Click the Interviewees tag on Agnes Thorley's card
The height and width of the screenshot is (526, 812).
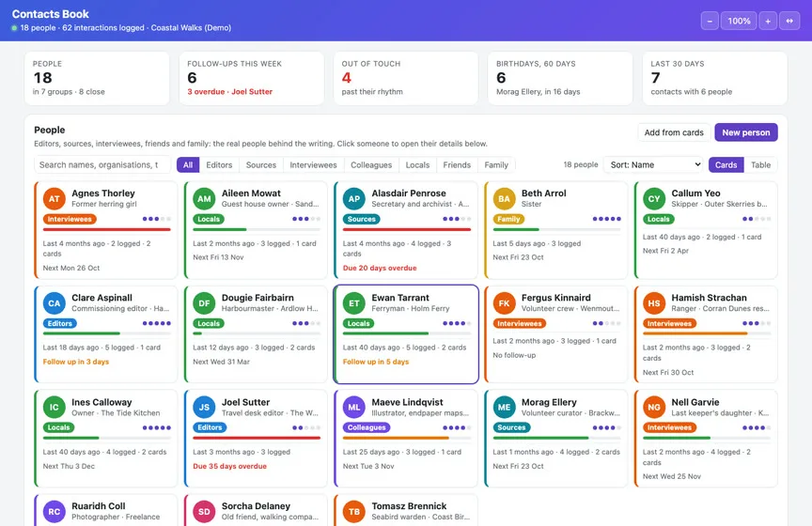coord(70,219)
